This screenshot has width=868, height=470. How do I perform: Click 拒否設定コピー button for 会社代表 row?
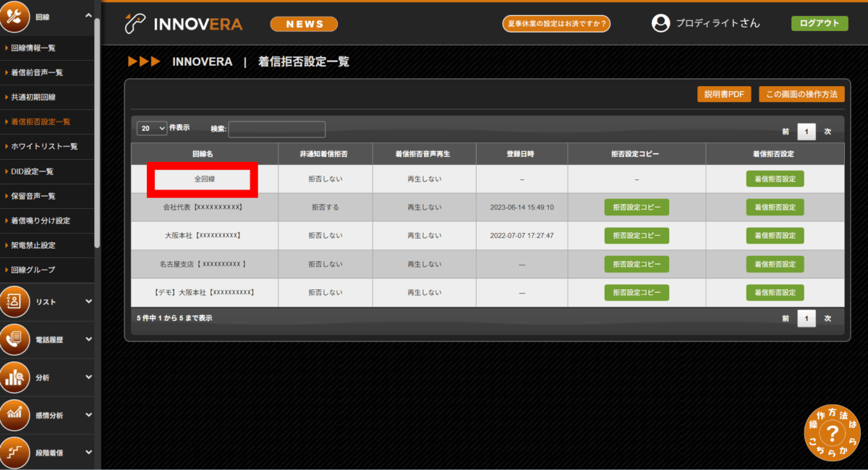tap(637, 207)
